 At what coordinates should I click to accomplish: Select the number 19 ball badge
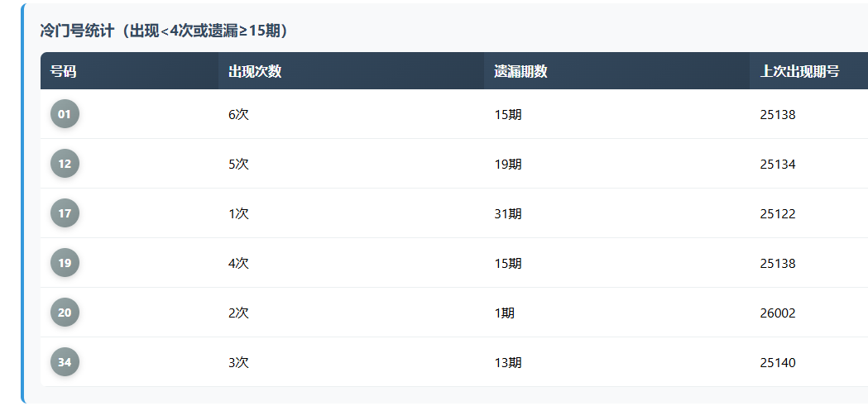pos(65,263)
